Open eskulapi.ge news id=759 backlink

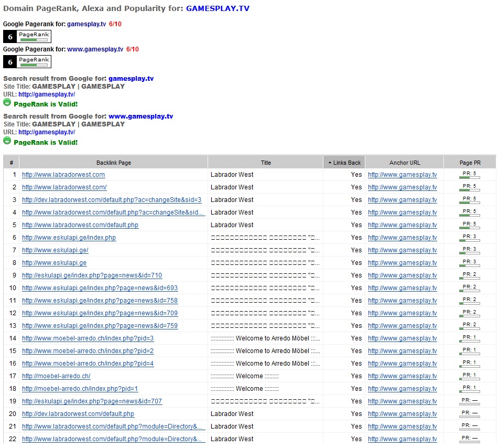[100, 326]
